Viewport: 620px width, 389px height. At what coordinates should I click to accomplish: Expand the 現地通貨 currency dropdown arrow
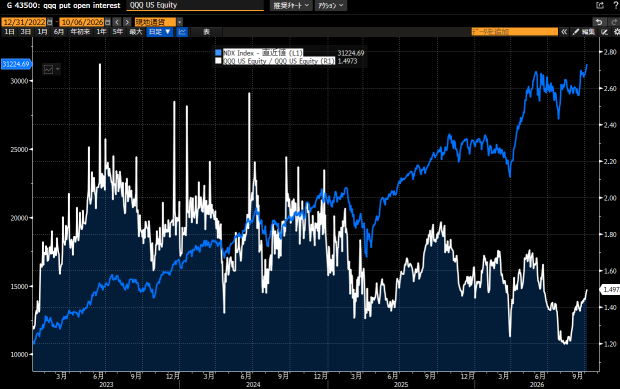tap(180, 22)
